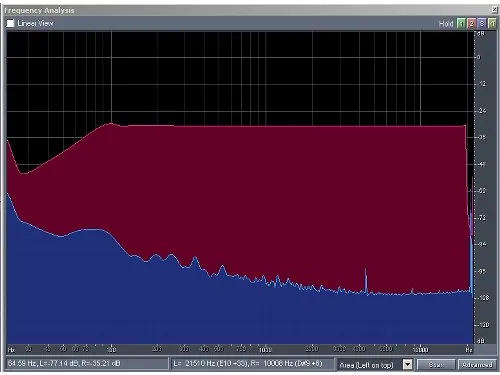Click the 1000 label on frequency axis
This screenshot has height=375, width=500.
click(x=265, y=350)
